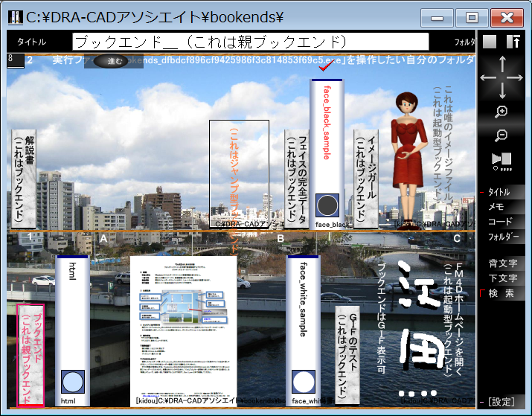Select コード in right sidebar menu
The width and height of the screenshot is (532, 416).
500,222
